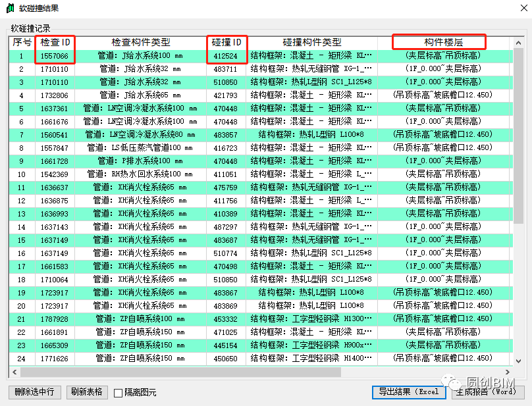Screen dimensions: 532x406
Task: Select collision ID 421793 cell
Action: coord(226,95)
